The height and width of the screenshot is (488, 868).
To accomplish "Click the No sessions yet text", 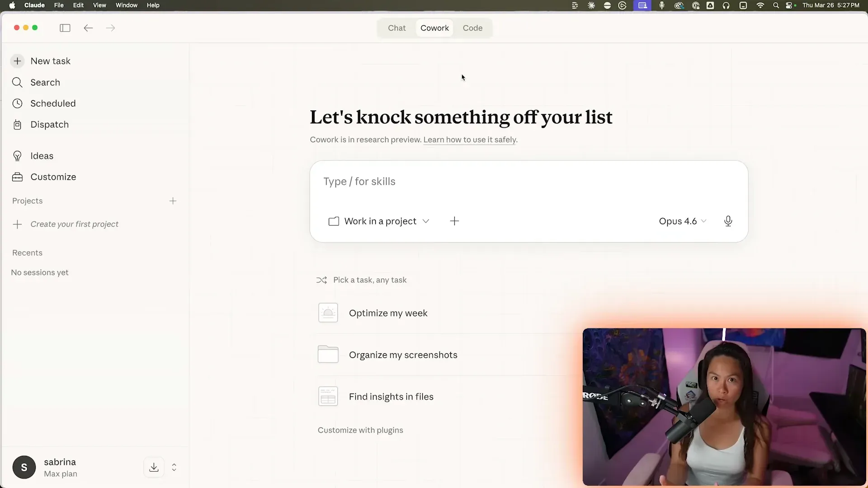I will click(40, 272).
